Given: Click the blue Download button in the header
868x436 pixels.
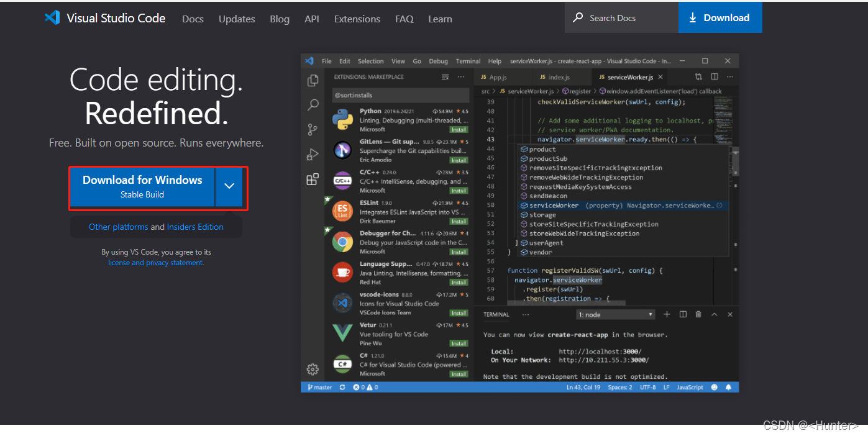Looking at the screenshot, I should [720, 17].
